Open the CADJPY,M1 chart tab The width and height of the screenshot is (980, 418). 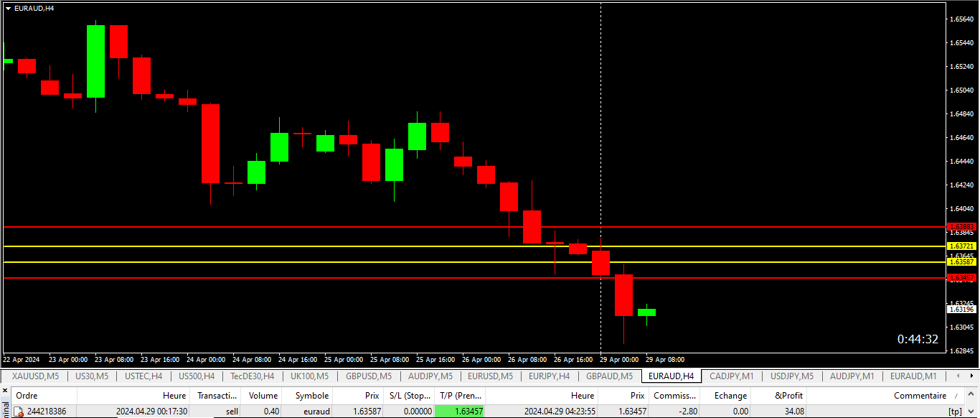click(x=731, y=376)
